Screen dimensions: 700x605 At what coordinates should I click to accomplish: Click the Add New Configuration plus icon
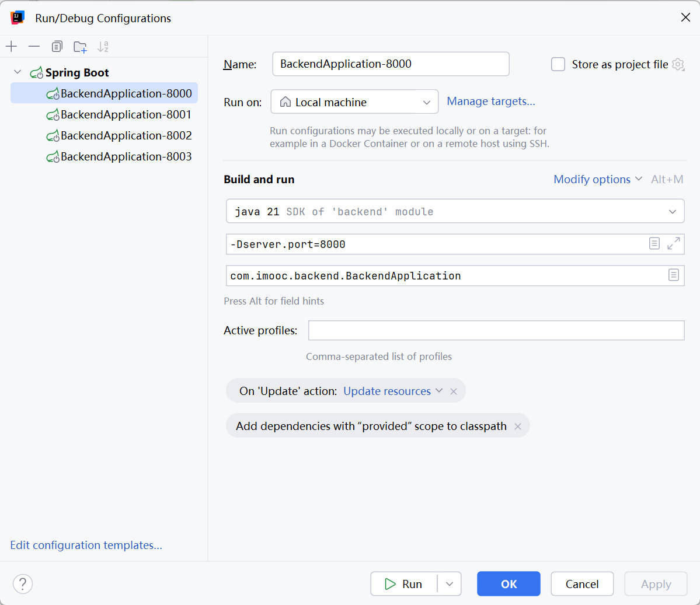12,47
